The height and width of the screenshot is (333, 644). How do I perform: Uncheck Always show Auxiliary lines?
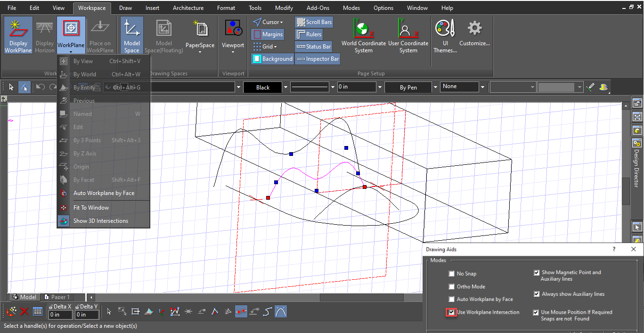(536, 294)
